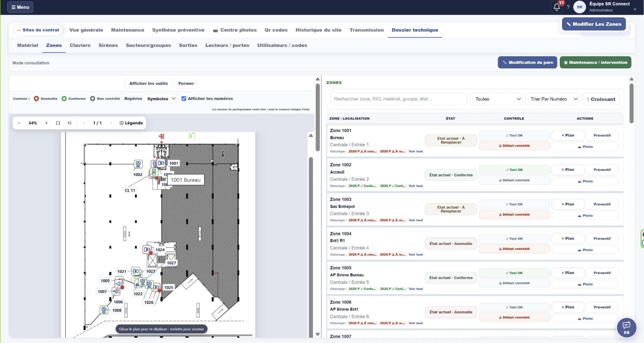Select the contact icon for zone 1021

point(136,271)
